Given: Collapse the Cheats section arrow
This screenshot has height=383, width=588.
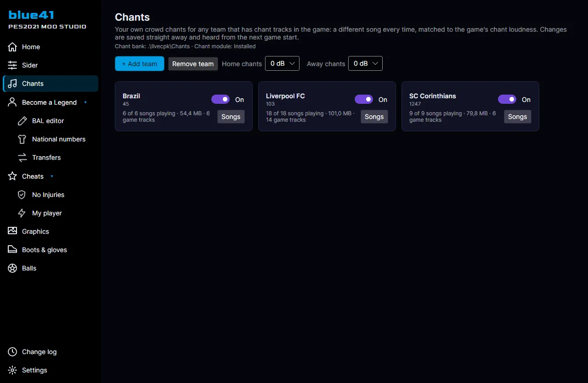Looking at the screenshot, I should pyautogui.click(x=52, y=176).
